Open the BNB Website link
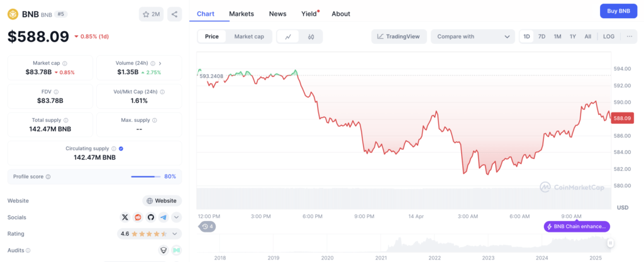This screenshot has height=262, width=644. 162,201
